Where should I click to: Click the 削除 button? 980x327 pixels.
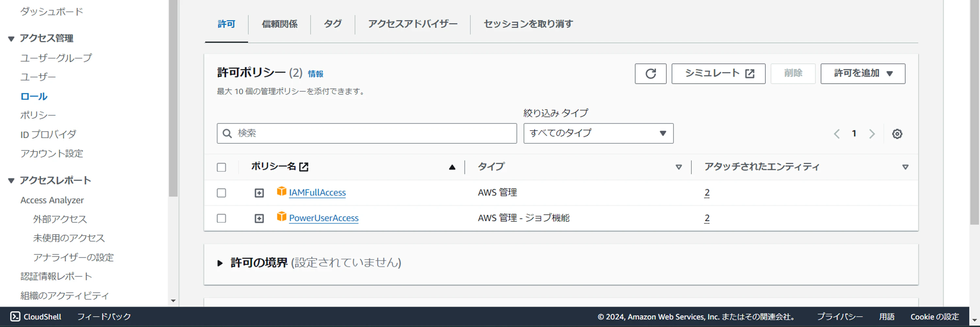(793, 73)
